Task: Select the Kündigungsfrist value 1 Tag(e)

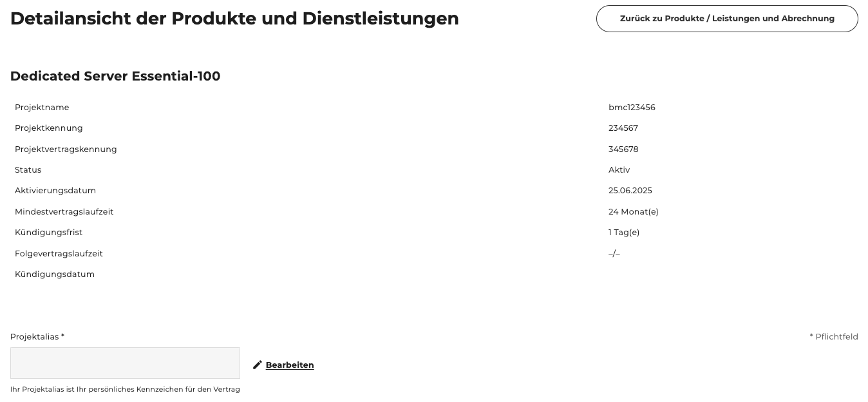Action: [624, 233]
